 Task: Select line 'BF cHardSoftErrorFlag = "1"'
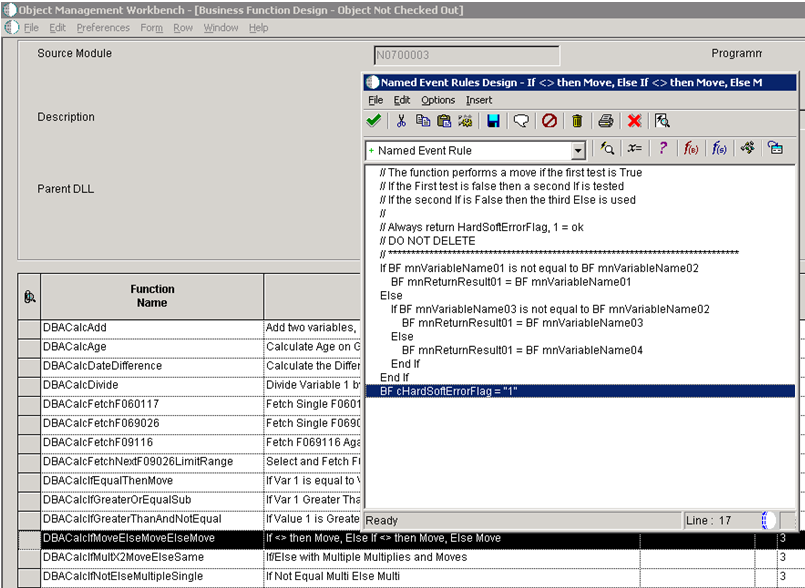click(580, 391)
